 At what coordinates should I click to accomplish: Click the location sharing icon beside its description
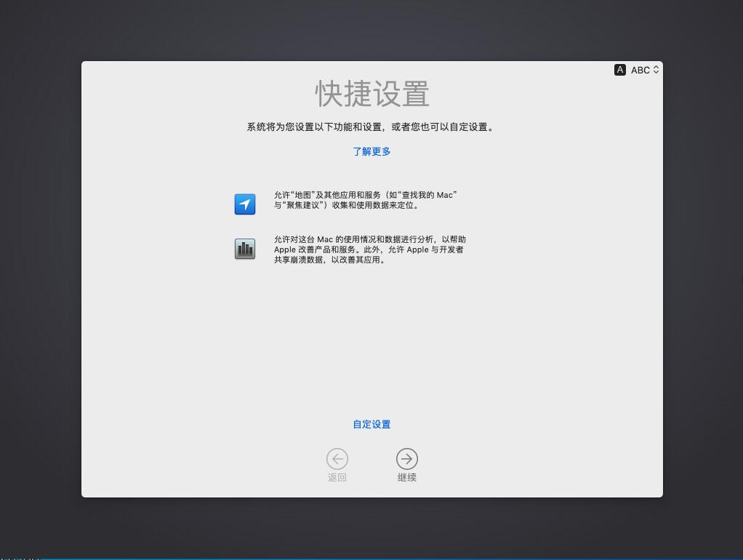click(x=245, y=204)
